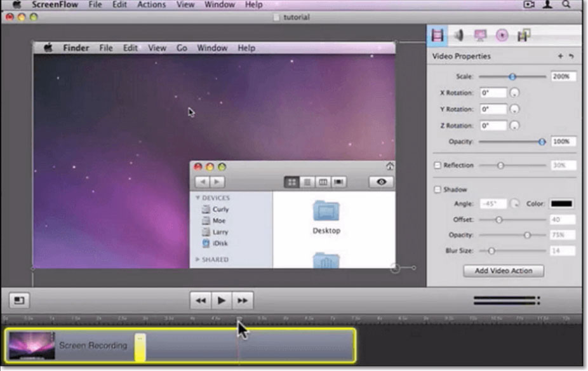588x371 pixels.
Task: Click the Finder back arrow button
Action: point(203,182)
